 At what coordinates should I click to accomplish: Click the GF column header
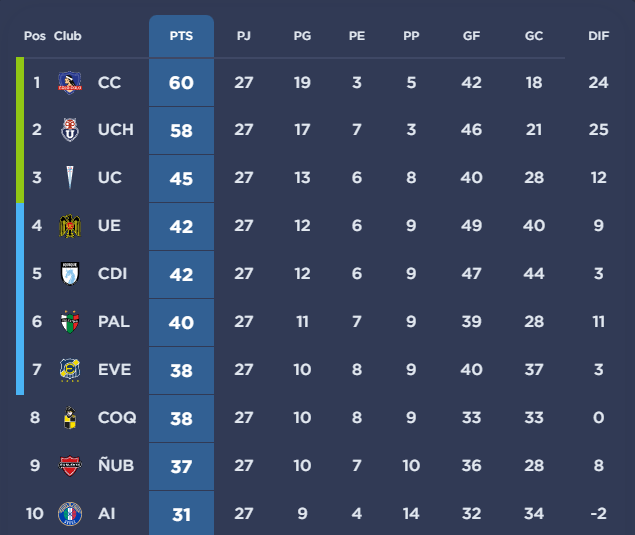point(471,36)
